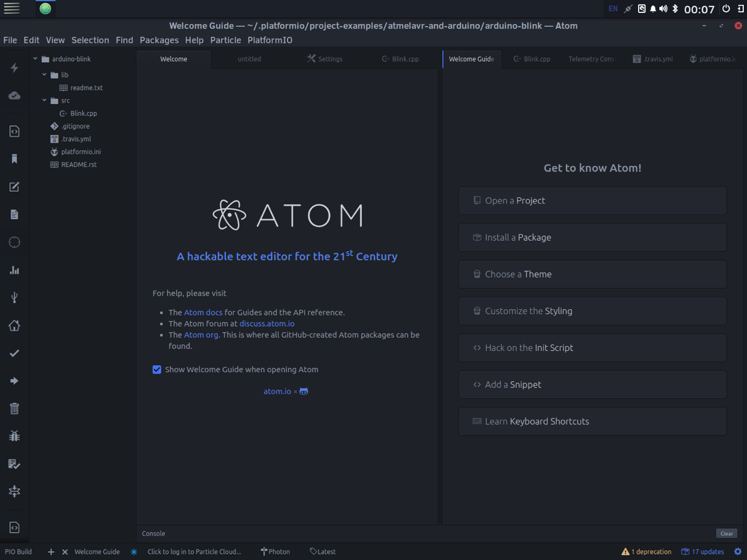Open the bell notifications icon in system tray
747x560 pixels.
tap(653, 9)
